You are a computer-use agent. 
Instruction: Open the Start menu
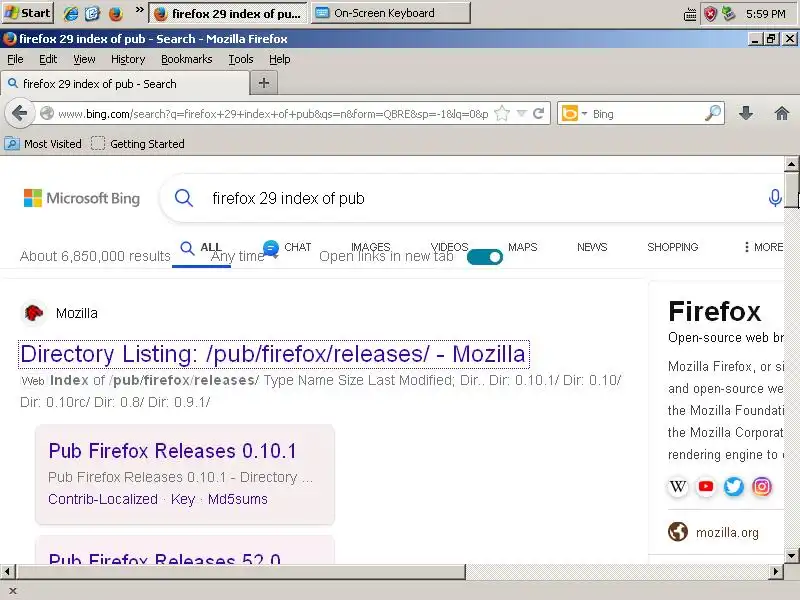click(28, 13)
